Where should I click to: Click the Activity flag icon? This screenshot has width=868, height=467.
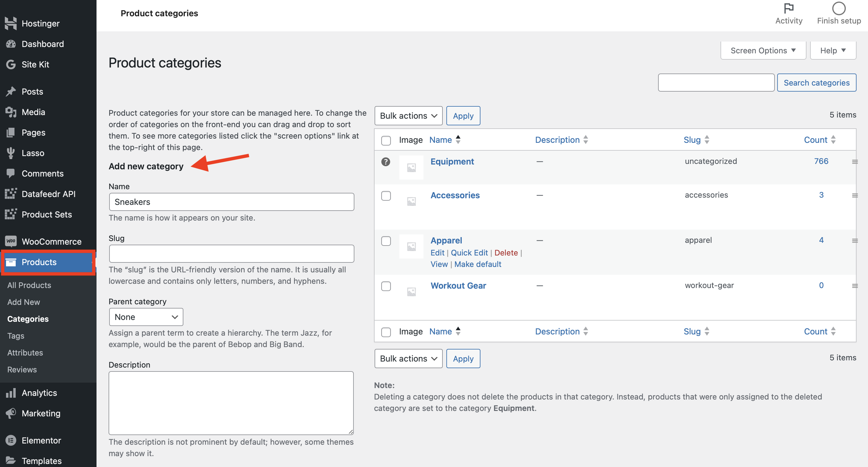(x=788, y=8)
